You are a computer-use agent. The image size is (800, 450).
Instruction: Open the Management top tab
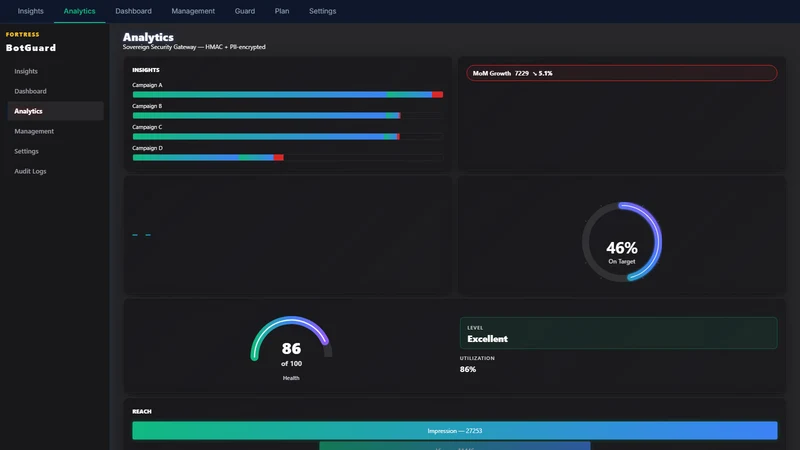pyautogui.click(x=193, y=11)
